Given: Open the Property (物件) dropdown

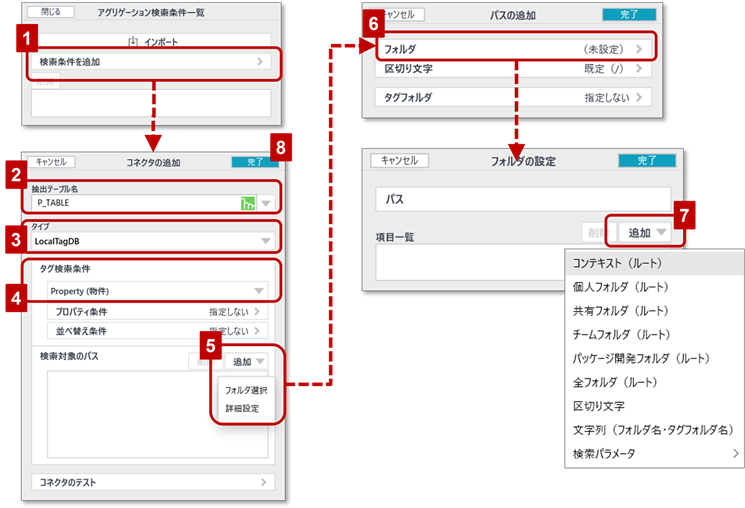Looking at the screenshot, I should coord(157,291).
